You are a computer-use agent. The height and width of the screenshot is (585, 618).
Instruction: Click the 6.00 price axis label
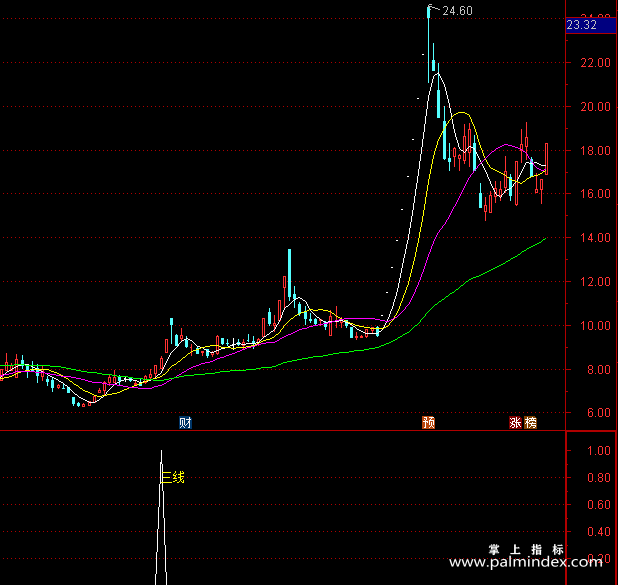coord(598,413)
